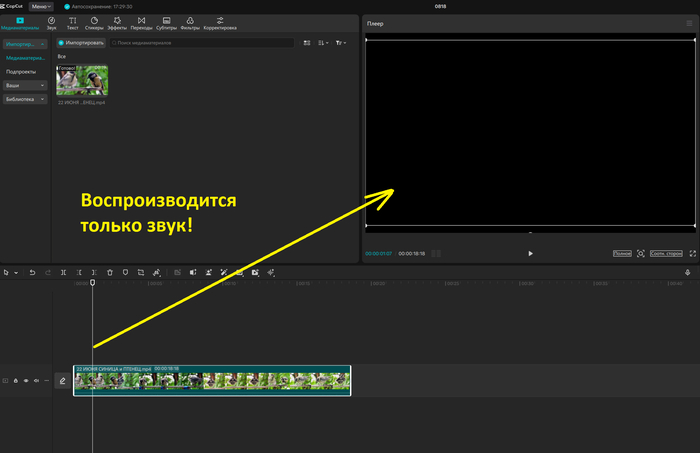Click the Импортировать import button

point(80,43)
